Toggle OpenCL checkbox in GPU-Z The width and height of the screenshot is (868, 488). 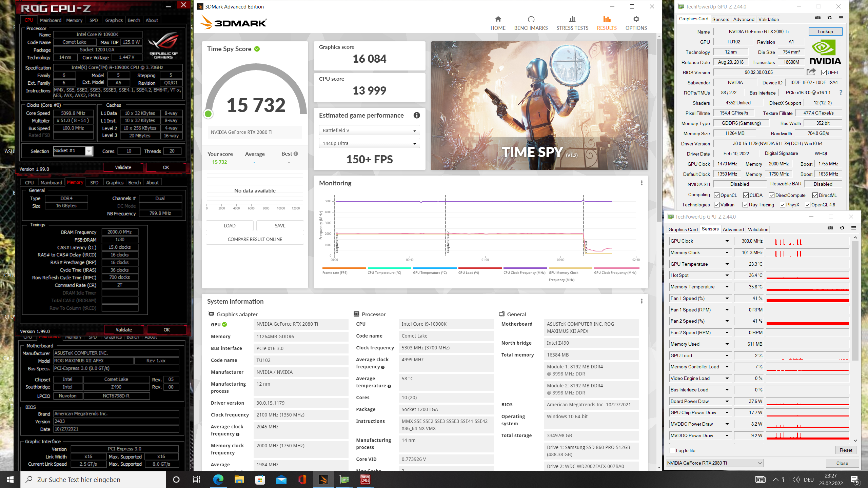[x=717, y=196]
